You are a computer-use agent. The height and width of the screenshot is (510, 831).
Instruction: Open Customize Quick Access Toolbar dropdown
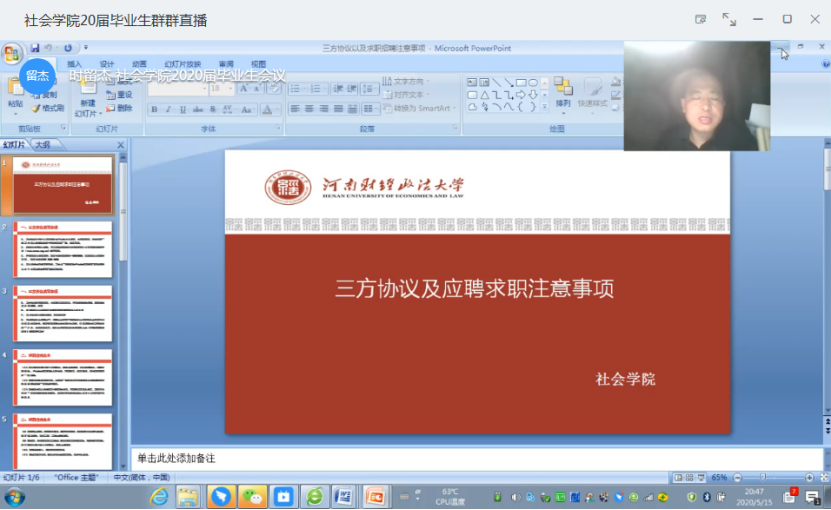[86, 48]
